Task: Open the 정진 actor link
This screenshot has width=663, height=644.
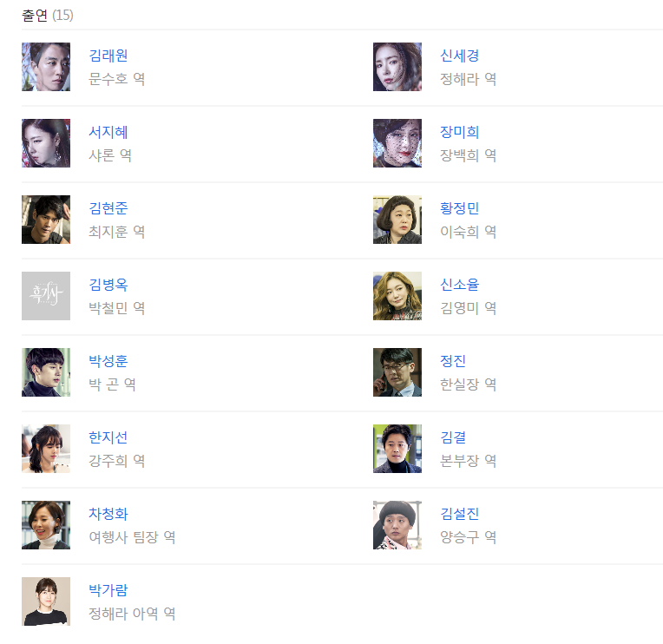Action: pyautogui.click(x=453, y=361)
